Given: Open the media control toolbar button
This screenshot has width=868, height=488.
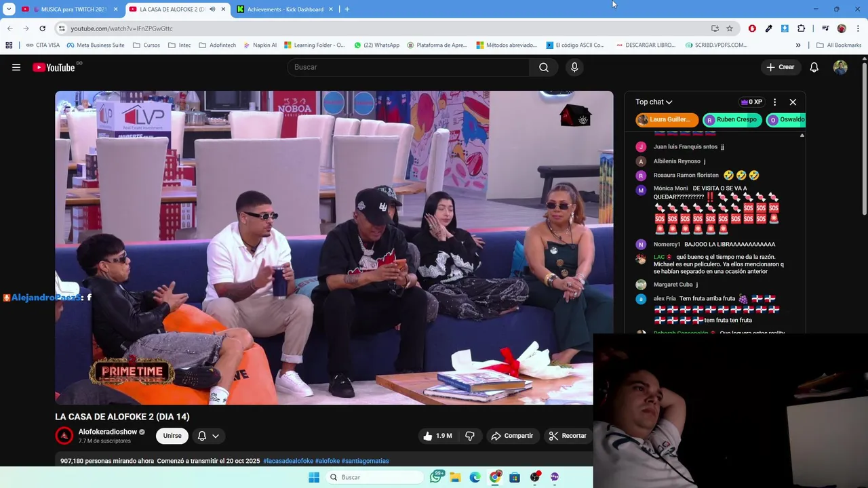Looking at the screenshot, I should point(825,28).
